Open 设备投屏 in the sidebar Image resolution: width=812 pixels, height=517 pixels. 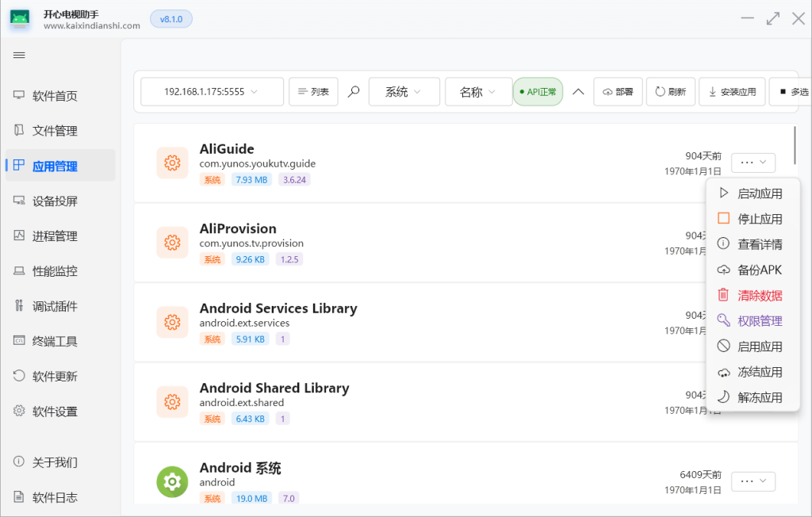coord(55,201)
